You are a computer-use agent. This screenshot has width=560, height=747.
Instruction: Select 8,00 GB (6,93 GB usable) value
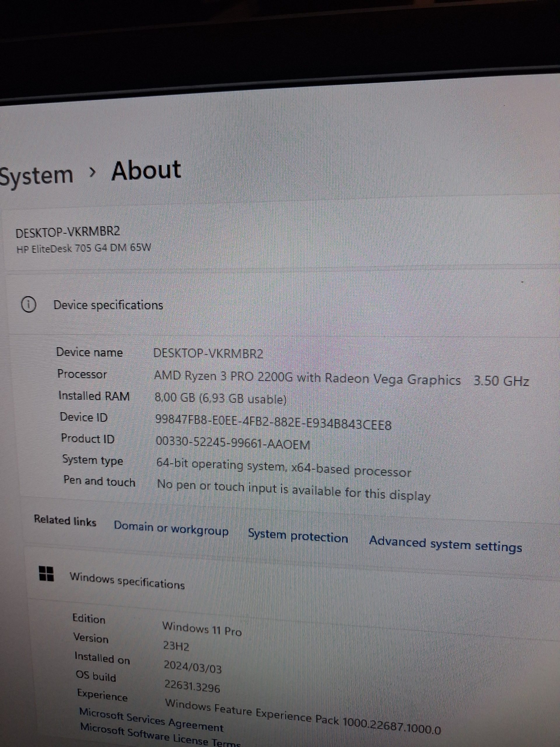(x=221, y=399)
